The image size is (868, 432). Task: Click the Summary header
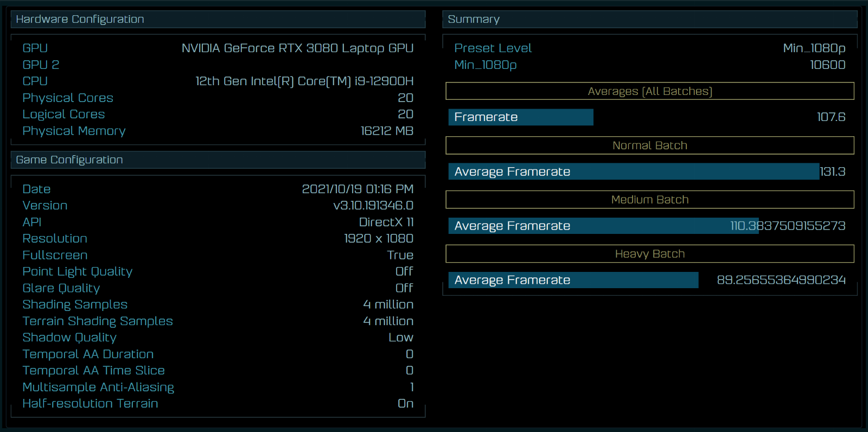(x=650, y=19)
